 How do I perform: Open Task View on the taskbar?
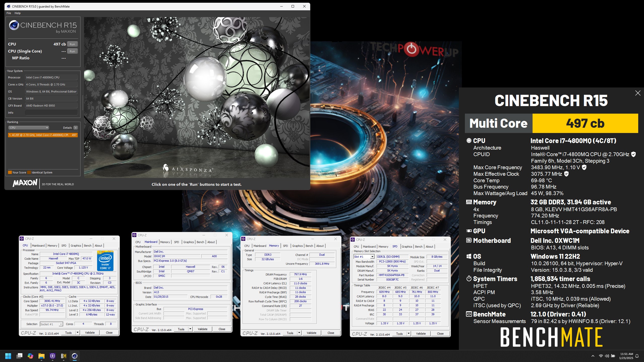(19, 356)
